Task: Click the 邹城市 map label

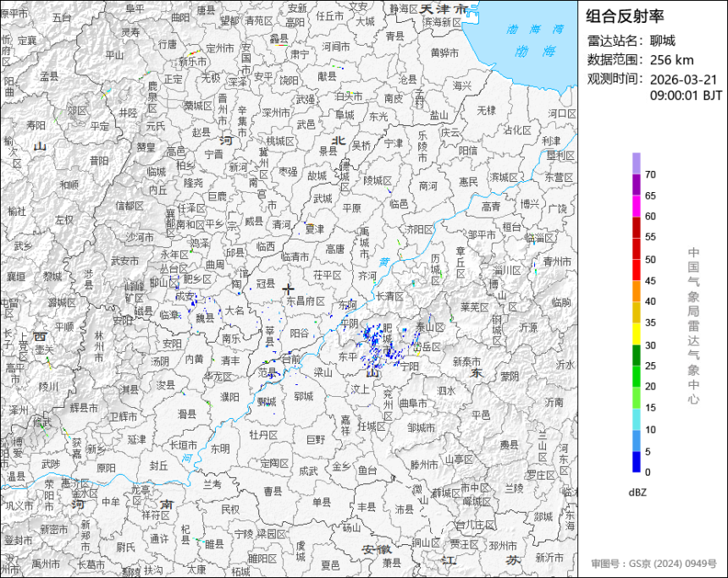Action: pyautogui.click(x=421, y=427)
